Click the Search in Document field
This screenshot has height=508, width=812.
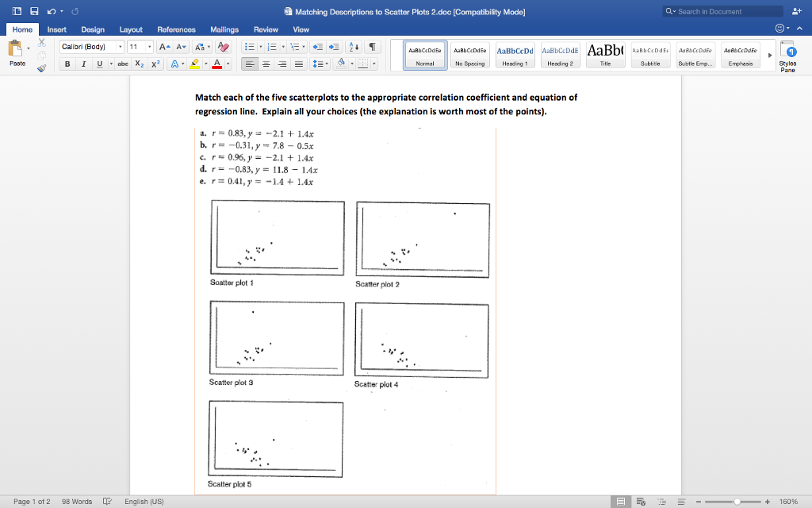pos(722,11)
